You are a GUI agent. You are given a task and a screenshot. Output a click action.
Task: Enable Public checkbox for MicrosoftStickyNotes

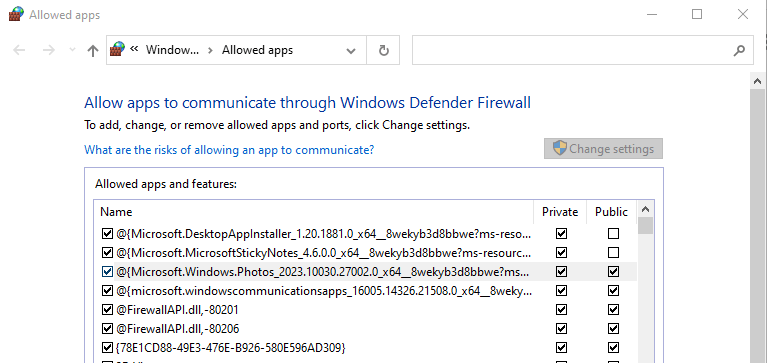613,253
